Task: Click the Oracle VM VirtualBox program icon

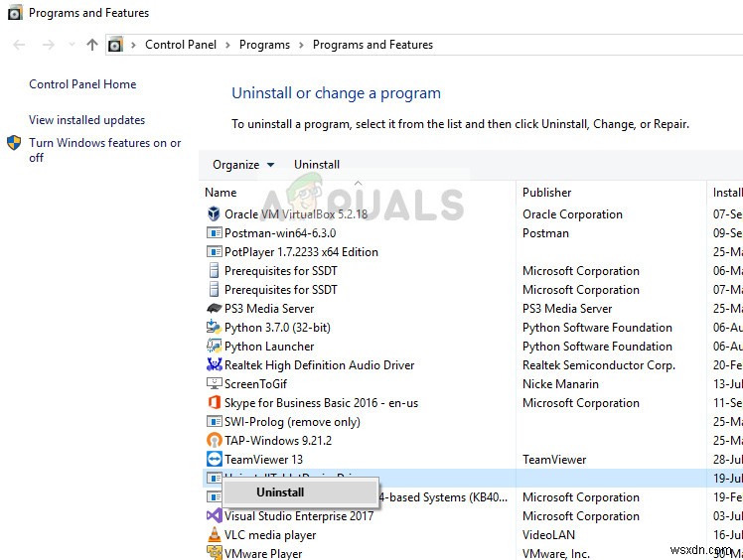Action: 215,214
